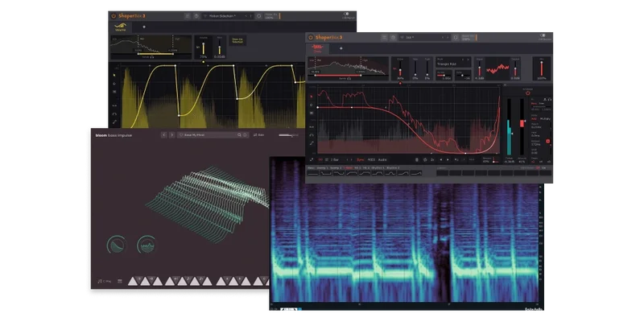
Task: Toggle the red envelope power button
Action: coord(528,93)
